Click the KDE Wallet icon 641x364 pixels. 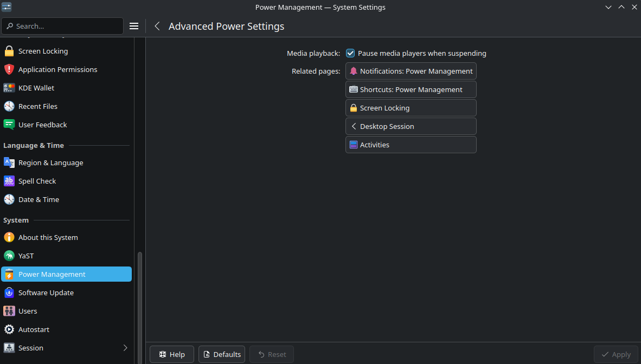pyautogui.click(x=9, y=88)
